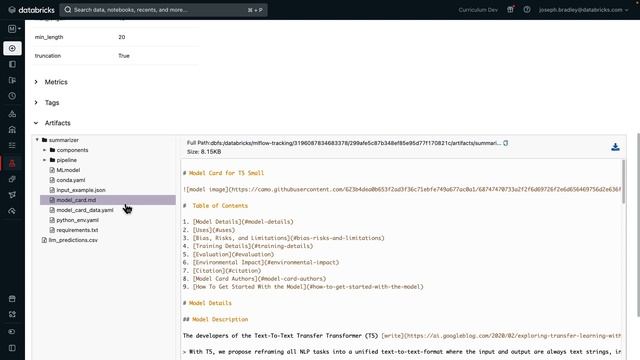The image size is (640, 360).
Task: Open the Serving sidebar icon
Action: coord(12,211)
